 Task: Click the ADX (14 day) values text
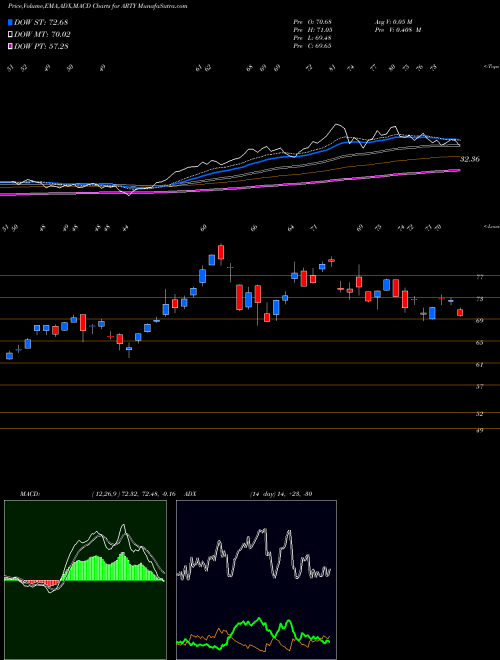[281, 494]
